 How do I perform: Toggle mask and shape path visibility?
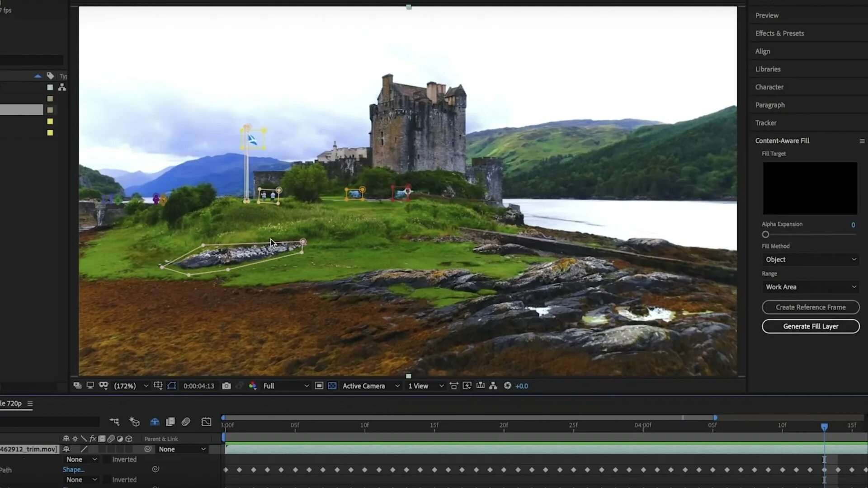(172, 386)
